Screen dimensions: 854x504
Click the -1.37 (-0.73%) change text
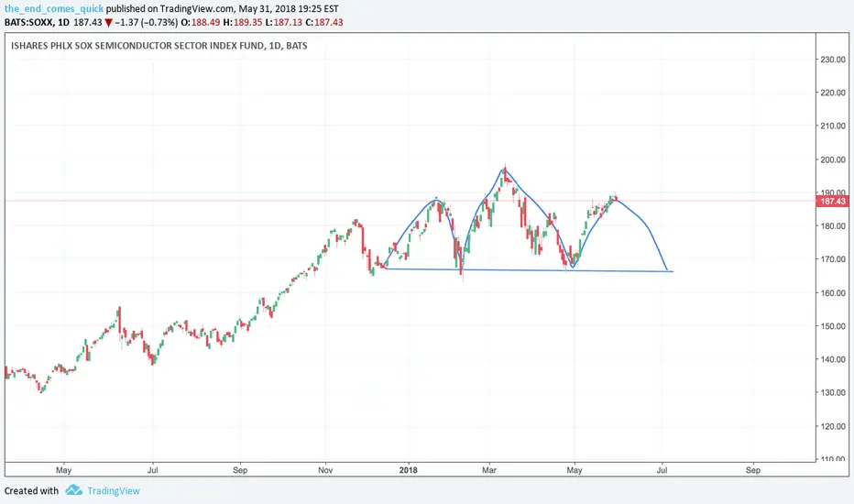(146, 22)
